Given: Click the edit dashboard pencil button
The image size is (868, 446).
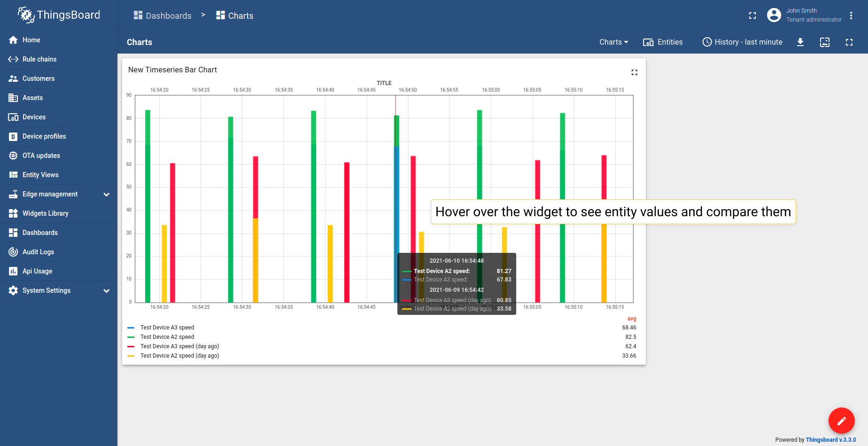Looking at the screenshot, I should coord(841,421).
